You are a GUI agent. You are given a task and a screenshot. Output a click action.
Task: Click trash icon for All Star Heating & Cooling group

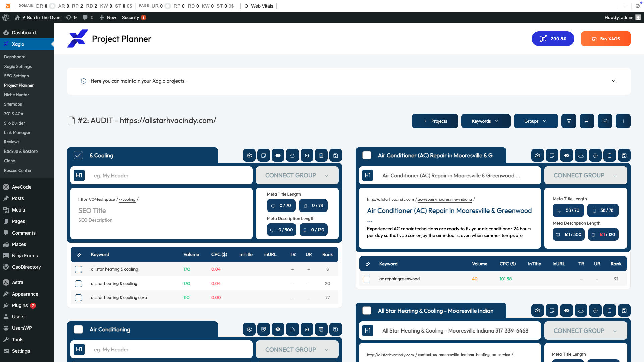pos(609,311)
